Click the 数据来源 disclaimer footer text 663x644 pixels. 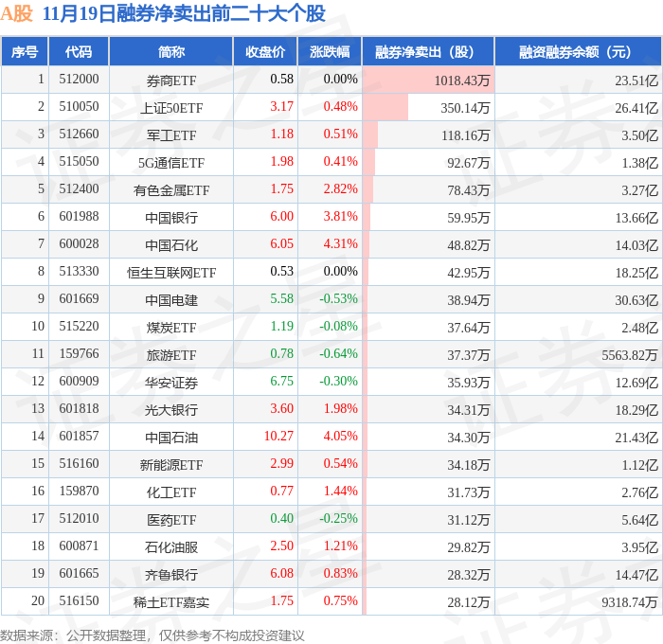(152, 635)
